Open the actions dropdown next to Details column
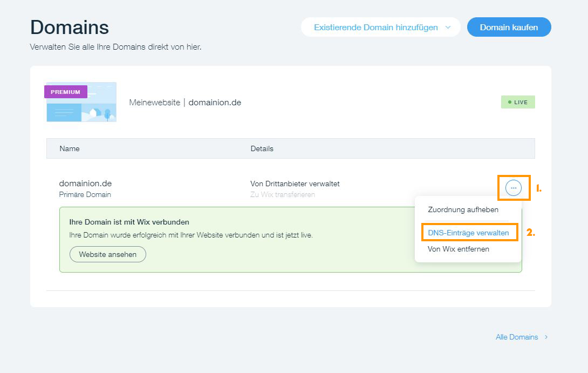The image size is (588, 373). coord(514,188)
